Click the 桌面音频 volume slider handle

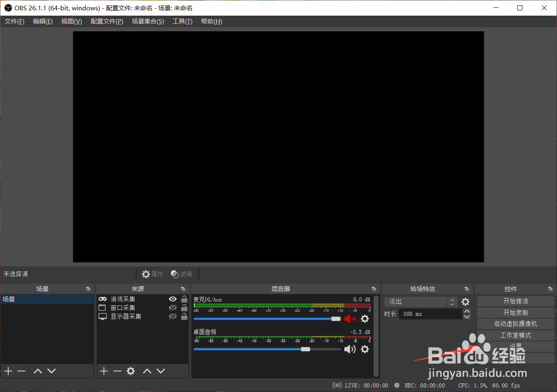(306, 349)
